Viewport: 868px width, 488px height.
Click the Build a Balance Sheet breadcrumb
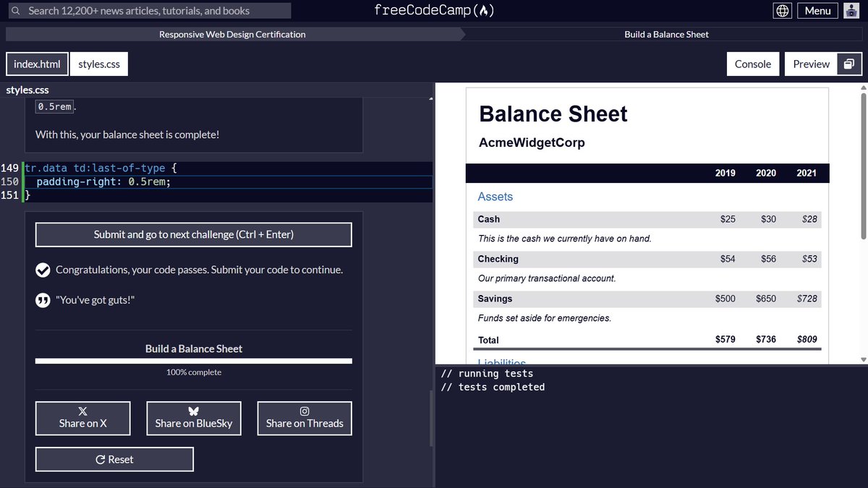(666, 34)
